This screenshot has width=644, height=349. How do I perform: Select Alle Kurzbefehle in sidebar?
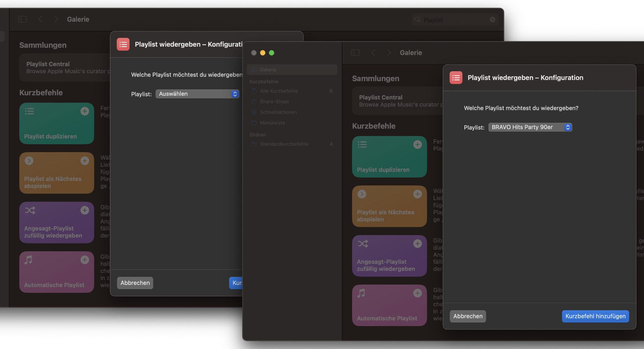point(279,91)
